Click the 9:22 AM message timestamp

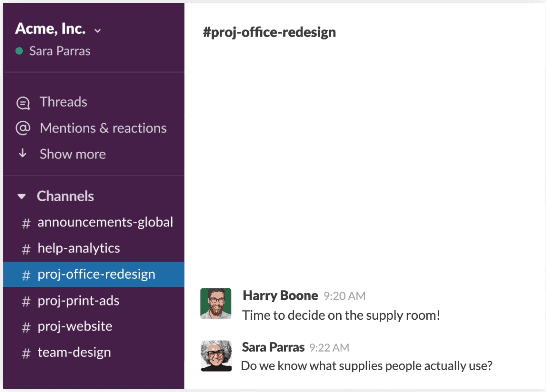tap(329, 348)
